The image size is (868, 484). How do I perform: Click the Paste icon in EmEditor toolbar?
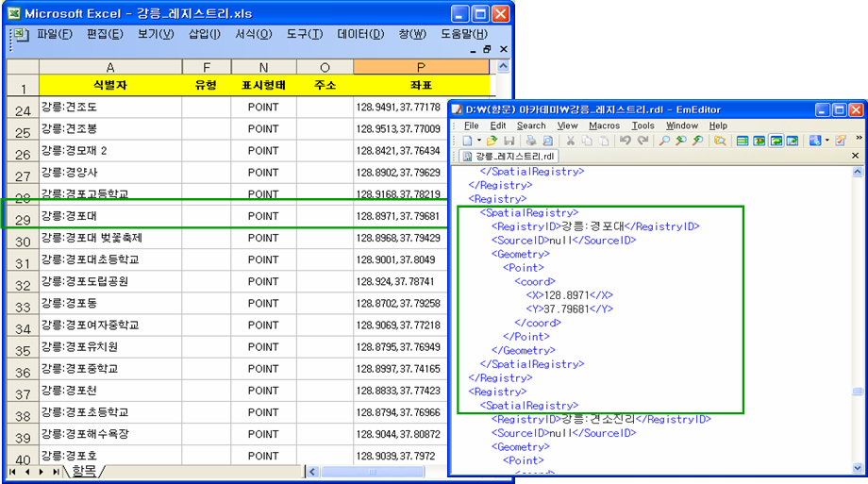point(604,141)
